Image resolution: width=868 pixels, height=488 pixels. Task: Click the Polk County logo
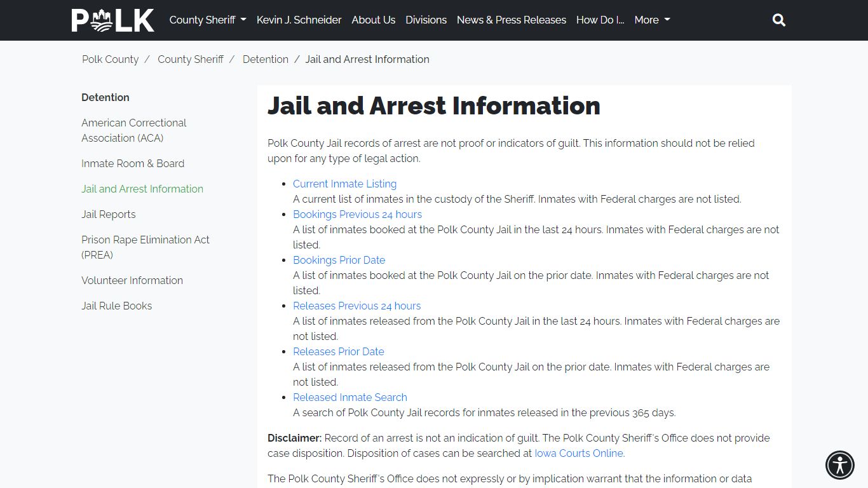coord(112,20)
